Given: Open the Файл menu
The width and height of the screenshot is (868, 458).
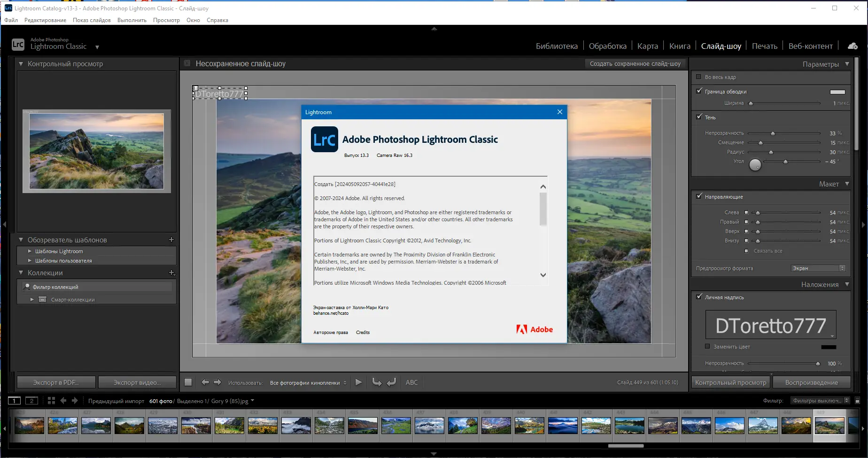Looking at the screenshot, I should [x=11, y=20].
